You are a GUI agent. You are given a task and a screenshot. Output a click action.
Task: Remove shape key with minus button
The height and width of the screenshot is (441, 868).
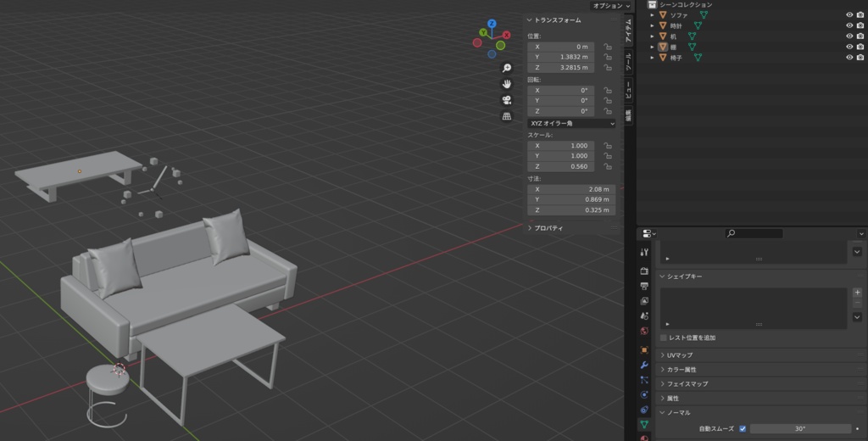click(x=857, y=303)
